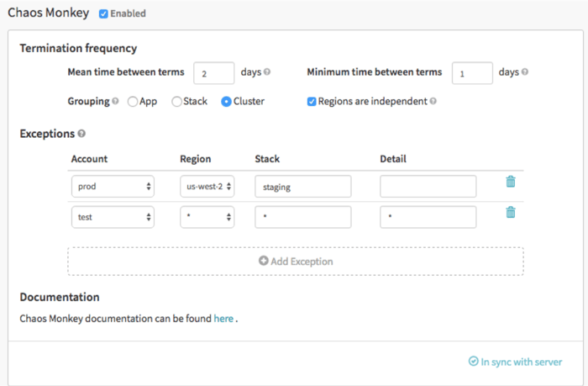Click the Termination frequency heading
588x386 pixels.
click(78, 49)
